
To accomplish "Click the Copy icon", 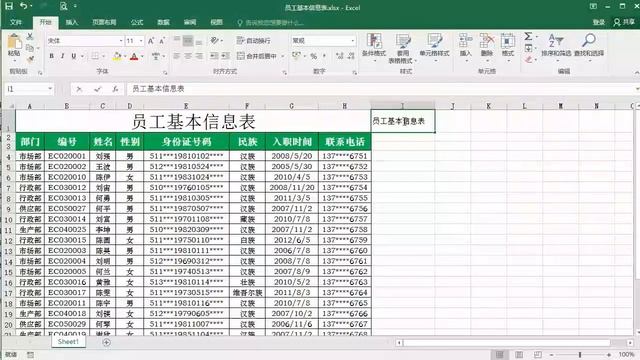I will click(x=30, y=48).
